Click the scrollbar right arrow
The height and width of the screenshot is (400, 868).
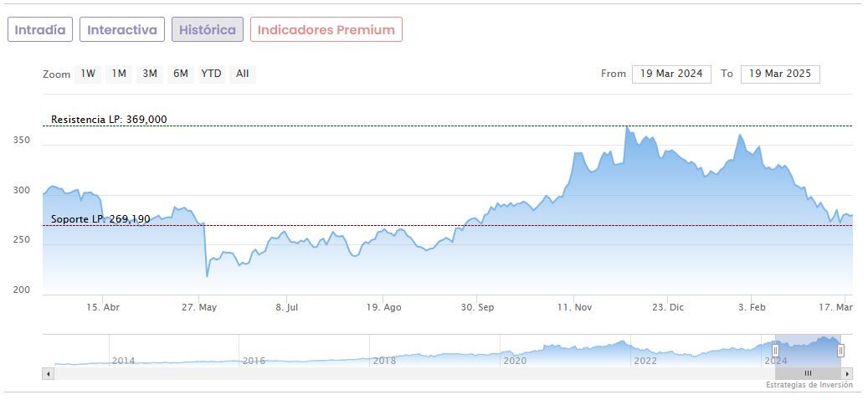(847, 373)
